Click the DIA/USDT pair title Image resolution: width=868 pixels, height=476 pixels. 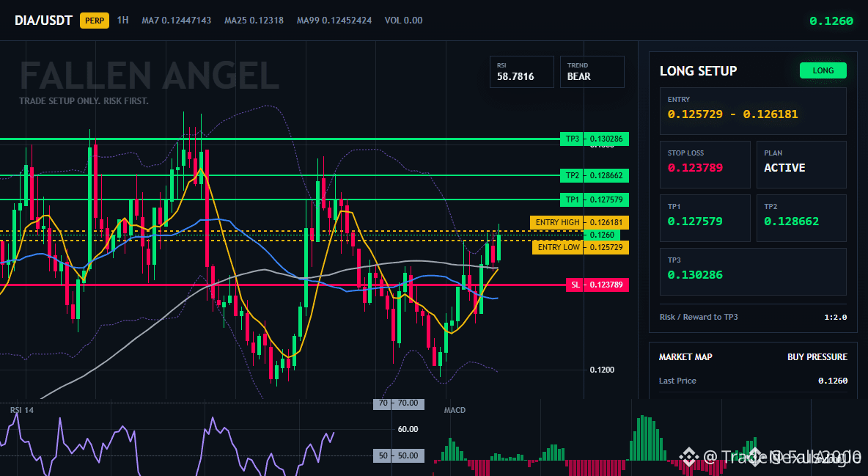pos(43,21)
